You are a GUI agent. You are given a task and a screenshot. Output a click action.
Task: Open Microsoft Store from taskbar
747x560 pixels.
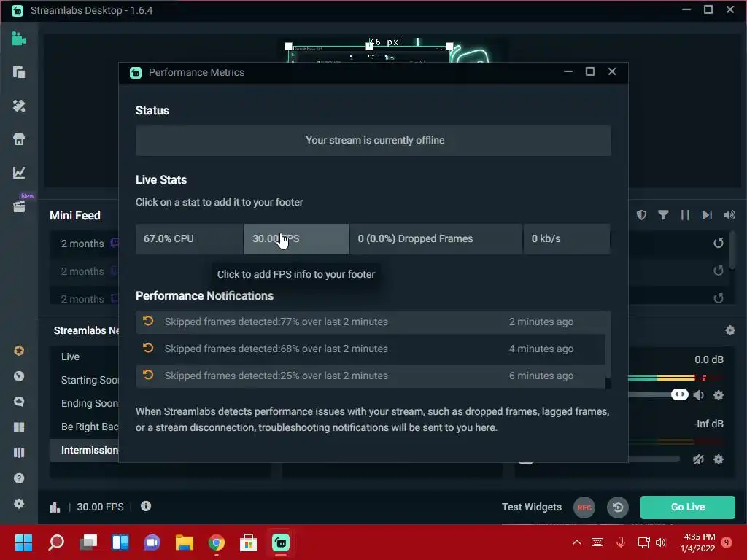(248, 542)
